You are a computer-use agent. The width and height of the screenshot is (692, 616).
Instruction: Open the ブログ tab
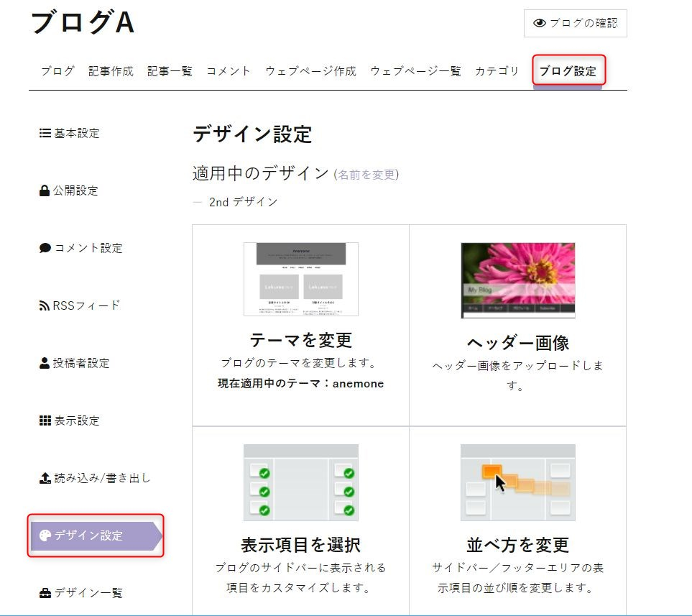[x=57, y=71]
